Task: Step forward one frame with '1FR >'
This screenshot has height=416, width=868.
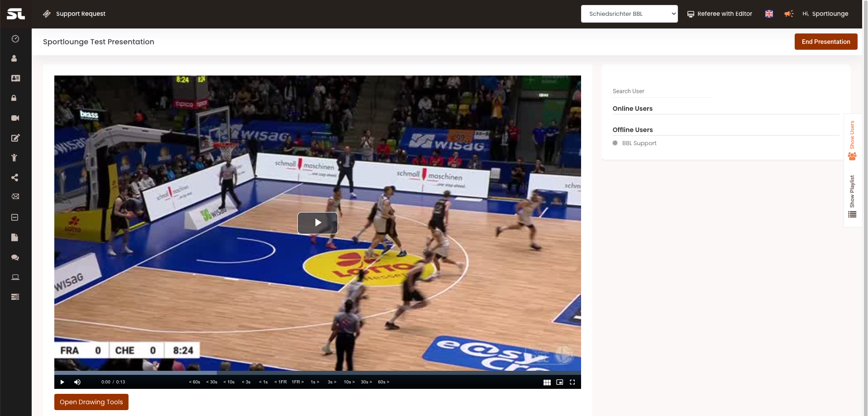Action: 298,383
